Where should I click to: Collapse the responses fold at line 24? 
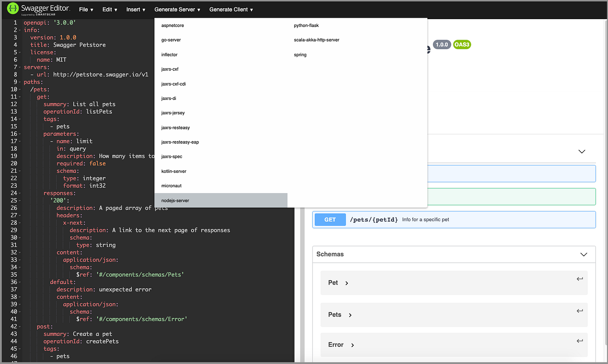click(x=20, y=193)
